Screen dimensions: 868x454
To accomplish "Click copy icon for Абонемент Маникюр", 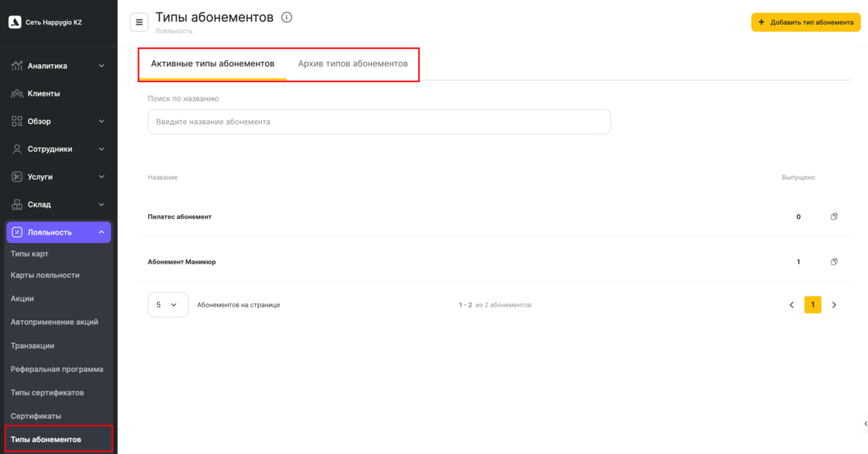I will 834,262.
